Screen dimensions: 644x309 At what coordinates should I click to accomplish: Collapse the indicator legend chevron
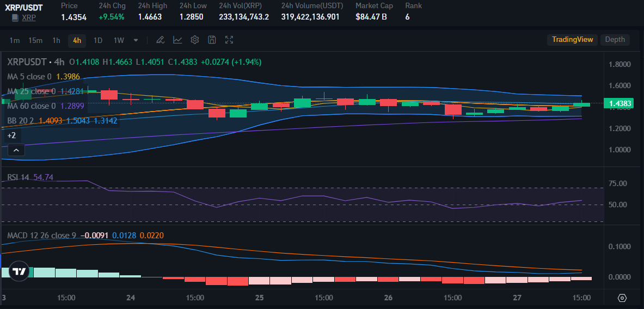coord(16,151)
